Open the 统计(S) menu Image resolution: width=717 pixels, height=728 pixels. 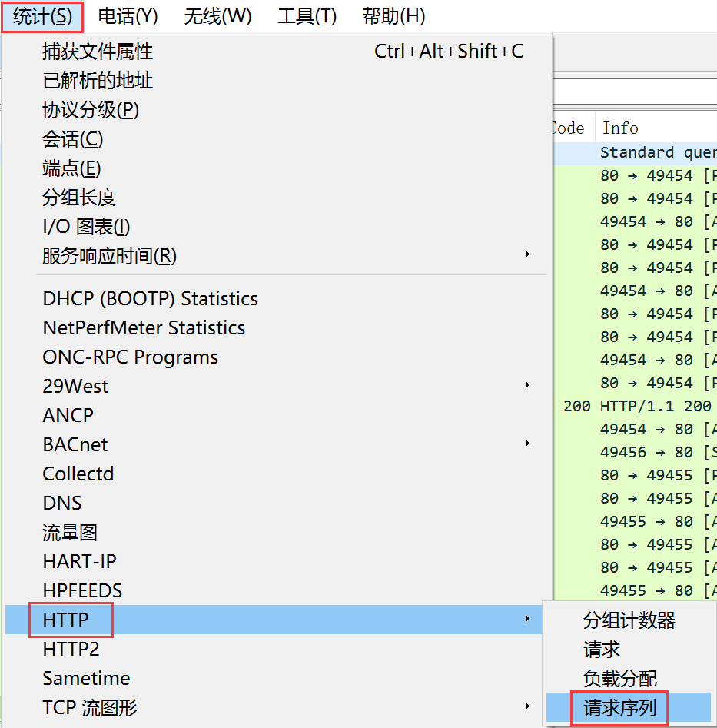(x=42, y=16)
